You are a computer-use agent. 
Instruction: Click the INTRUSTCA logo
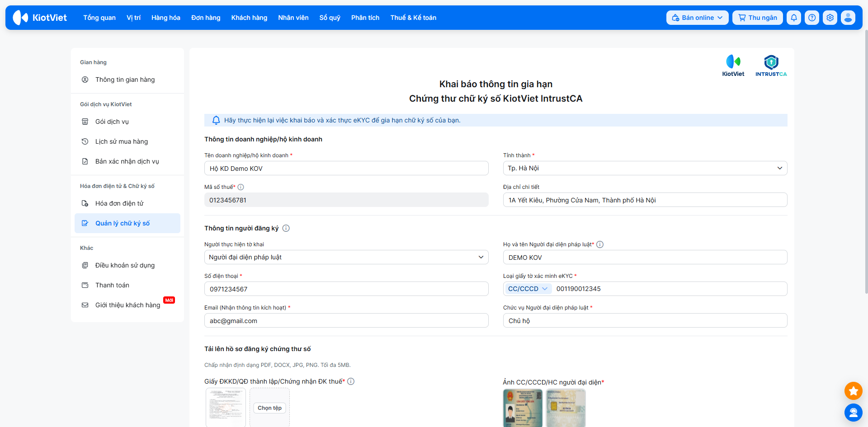(x=771, y=66)
